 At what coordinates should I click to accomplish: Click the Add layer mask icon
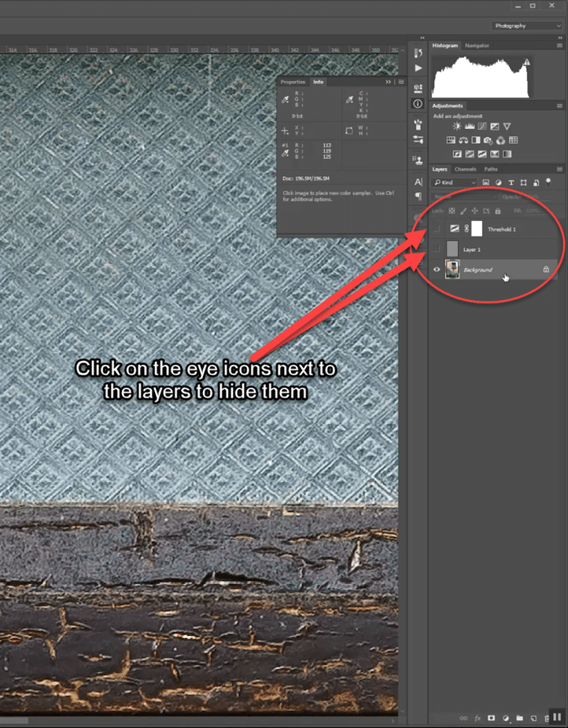pyautogui.click(x=492, y=718)
